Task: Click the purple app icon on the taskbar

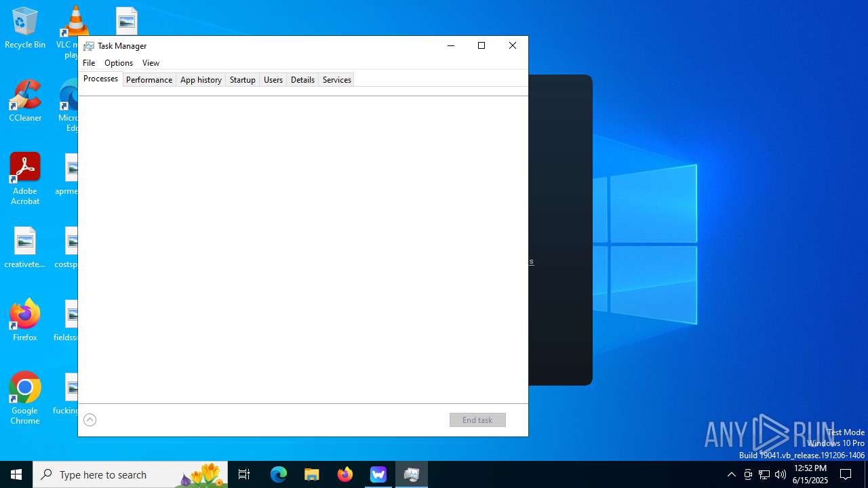Action: tap(378, 474)
